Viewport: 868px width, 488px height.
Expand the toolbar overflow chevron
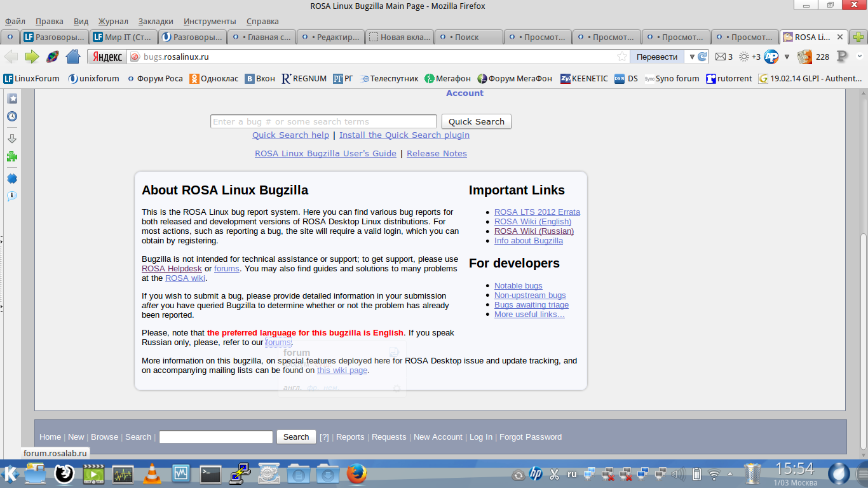click(x=861, y=57)
